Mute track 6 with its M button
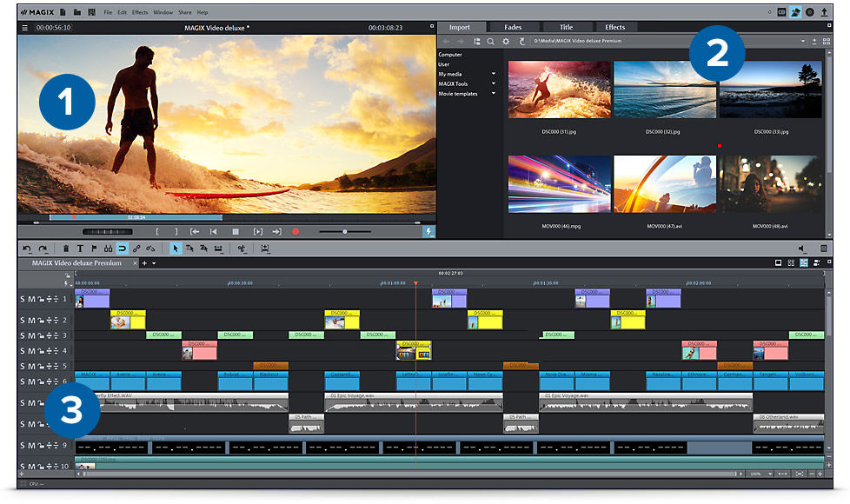Screen dimensions: 850x504 pyautogui.click(x=32, y=381)
